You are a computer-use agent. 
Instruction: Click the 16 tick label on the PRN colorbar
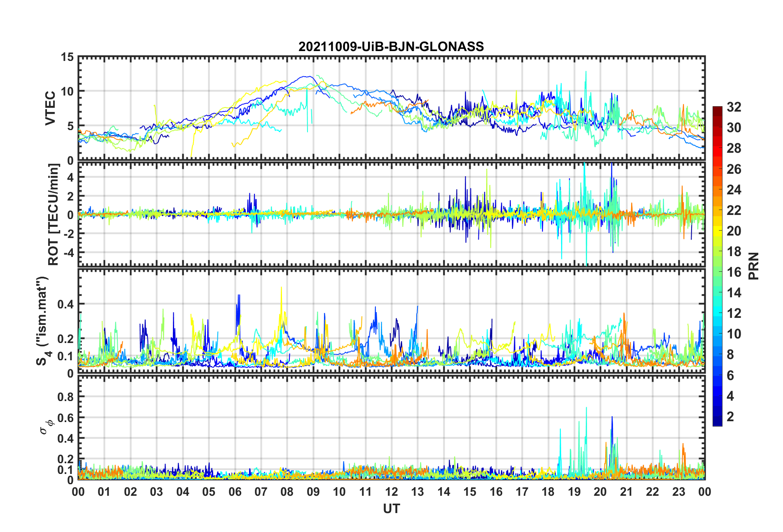(x=734, y=272)
